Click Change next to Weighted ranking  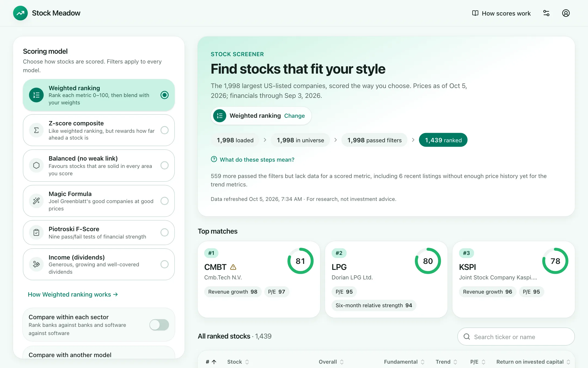[x=294, y=116]
